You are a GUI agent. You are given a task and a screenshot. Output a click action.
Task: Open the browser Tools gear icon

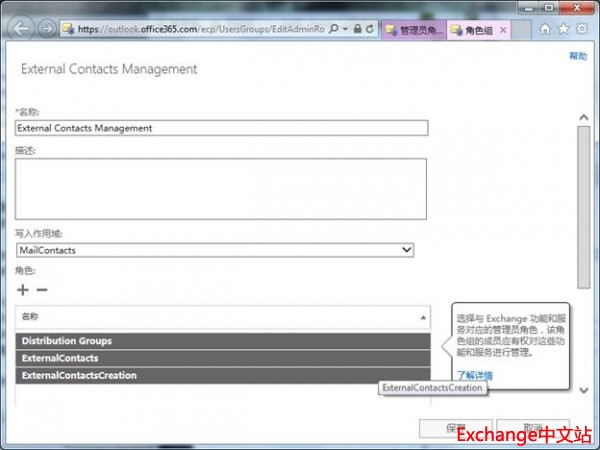coord(581,30)
